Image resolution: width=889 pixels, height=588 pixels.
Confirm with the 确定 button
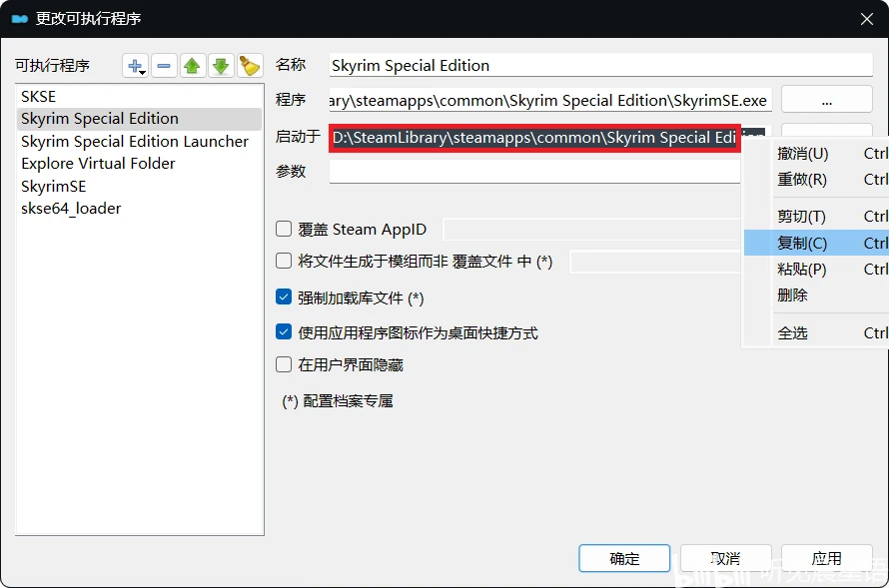click(624, 558)
